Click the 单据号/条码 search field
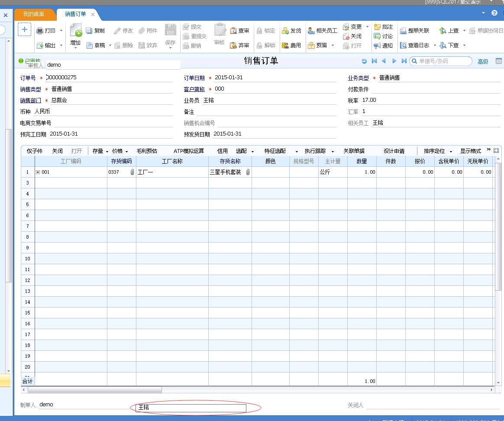Viewport: 504px width, 421px height. coord(441,61)
